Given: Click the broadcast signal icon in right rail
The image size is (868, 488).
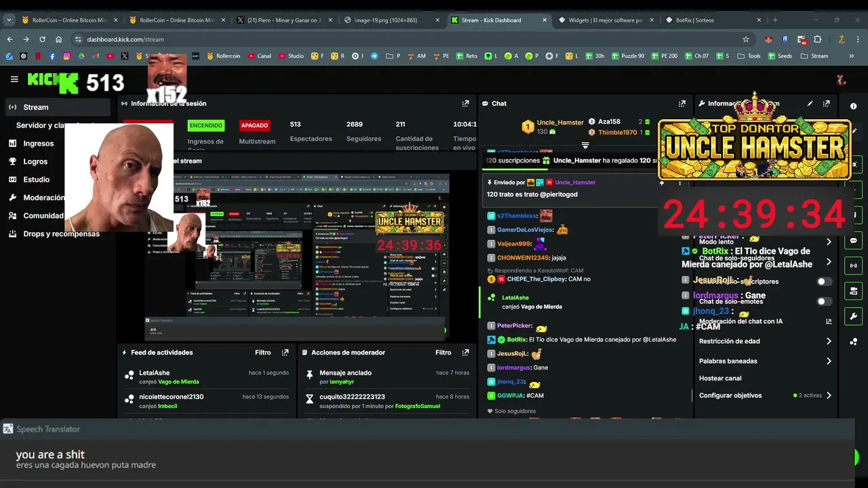Looking at the screenshot, I should tap(853, 266).
